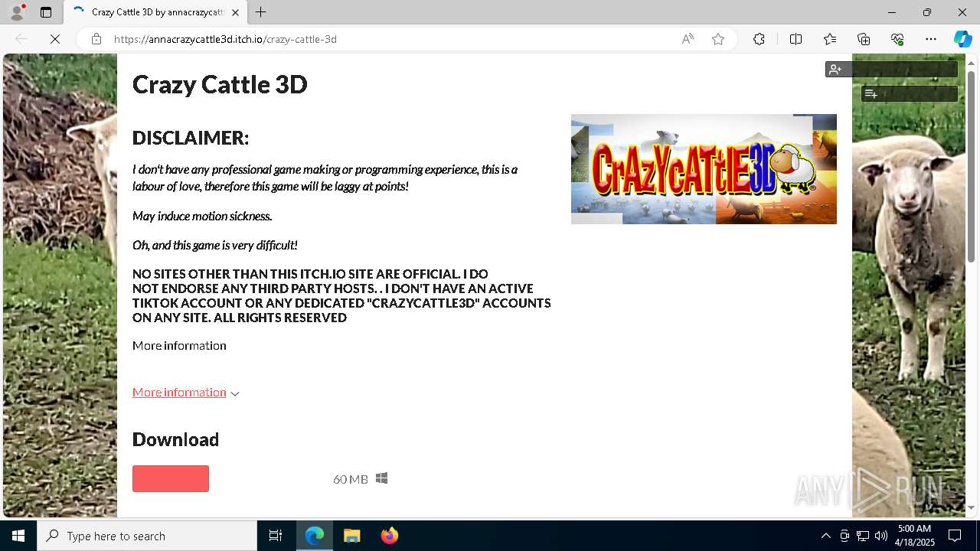
Task: Click the page vertical scrollbar thumb
Action: point(971,166)
